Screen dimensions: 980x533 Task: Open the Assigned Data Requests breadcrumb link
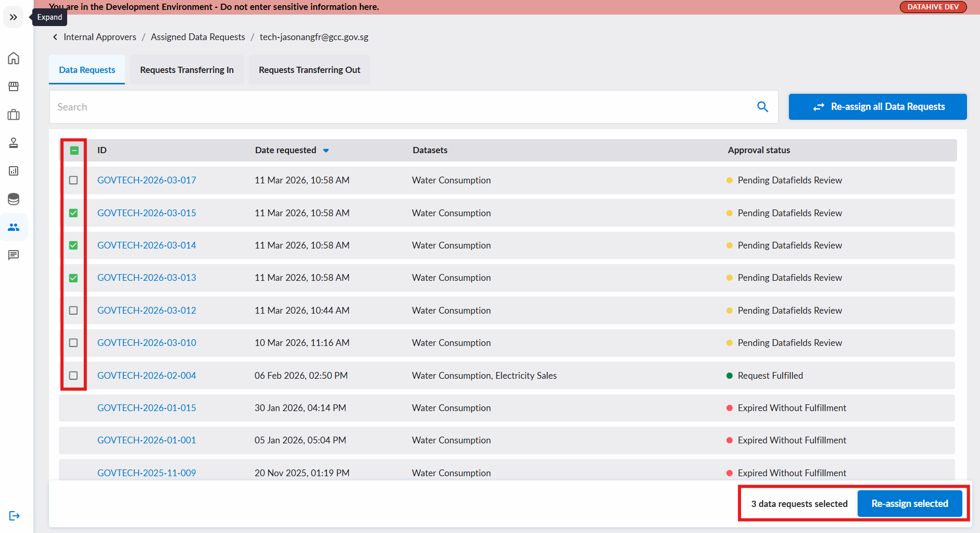[198, 37]
